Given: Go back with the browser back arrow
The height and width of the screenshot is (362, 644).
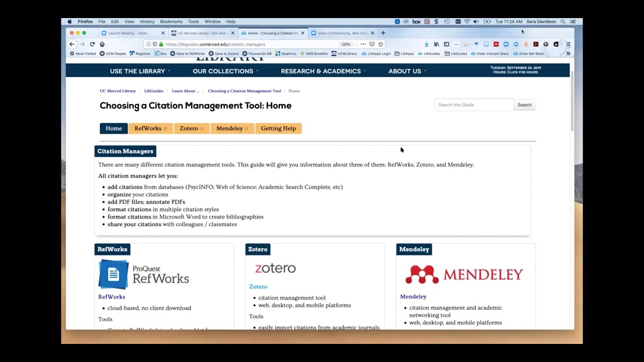Looking at the screenshot, I should tap(72, 44).
